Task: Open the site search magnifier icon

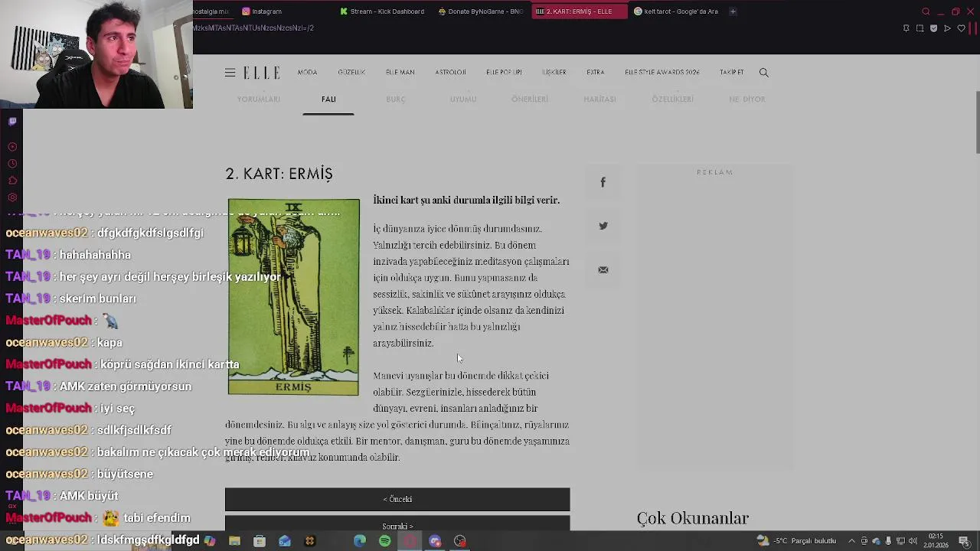Action: click(x=763, y=73)
